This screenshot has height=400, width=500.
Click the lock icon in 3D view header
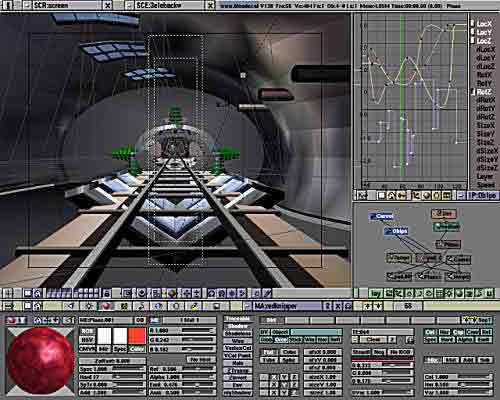coord(107,293)
